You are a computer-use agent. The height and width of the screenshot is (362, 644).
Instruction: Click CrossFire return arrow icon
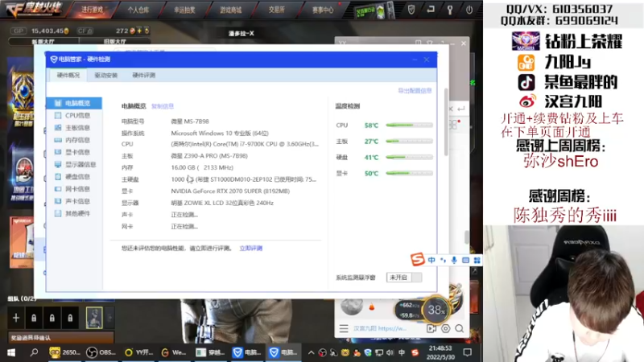tap(431, 10)
